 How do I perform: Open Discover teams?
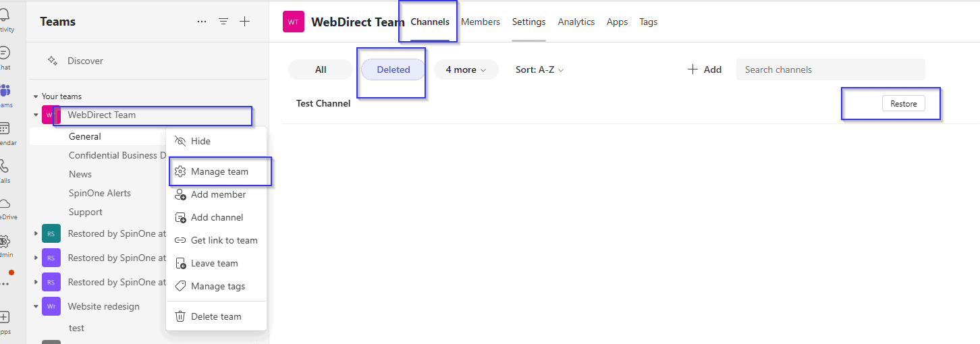coord(85,61)
